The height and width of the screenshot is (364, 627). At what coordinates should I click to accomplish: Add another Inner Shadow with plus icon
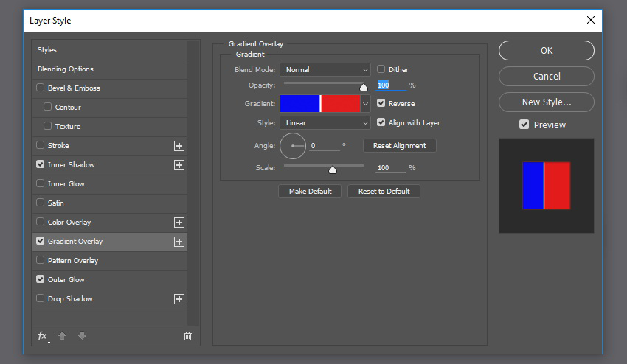[x=179, y=165]
